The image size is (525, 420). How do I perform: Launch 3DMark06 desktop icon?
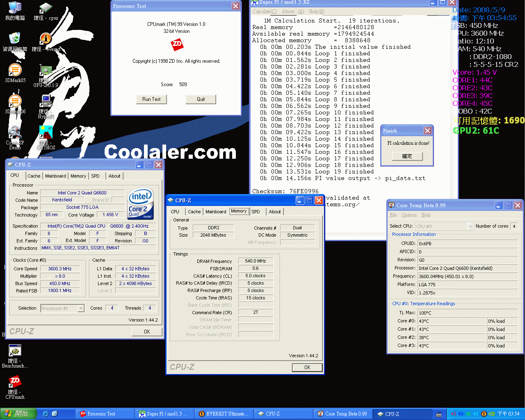pos(15,104)
